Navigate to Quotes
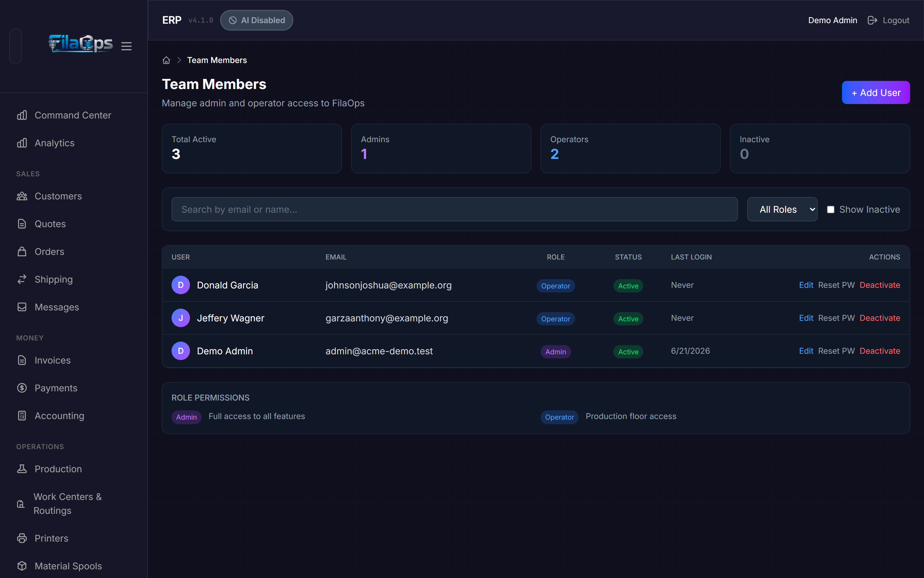 coord(74,224)
